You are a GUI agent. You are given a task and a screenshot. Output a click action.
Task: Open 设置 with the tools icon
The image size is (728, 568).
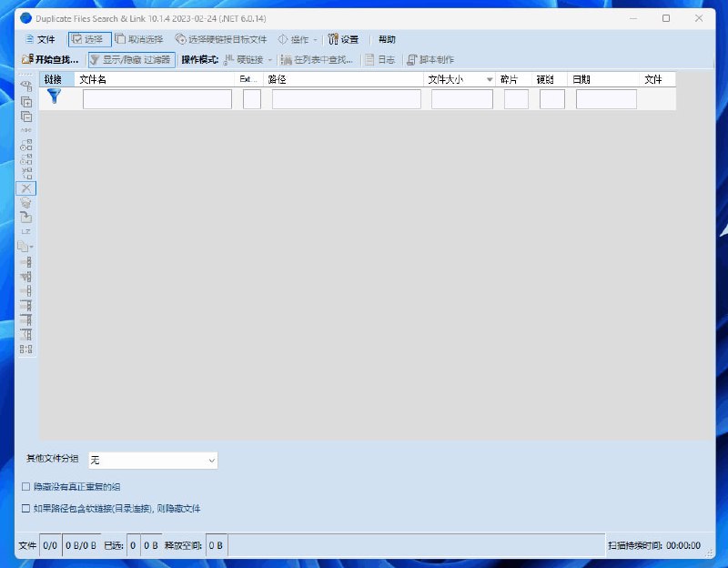point(343,40)
